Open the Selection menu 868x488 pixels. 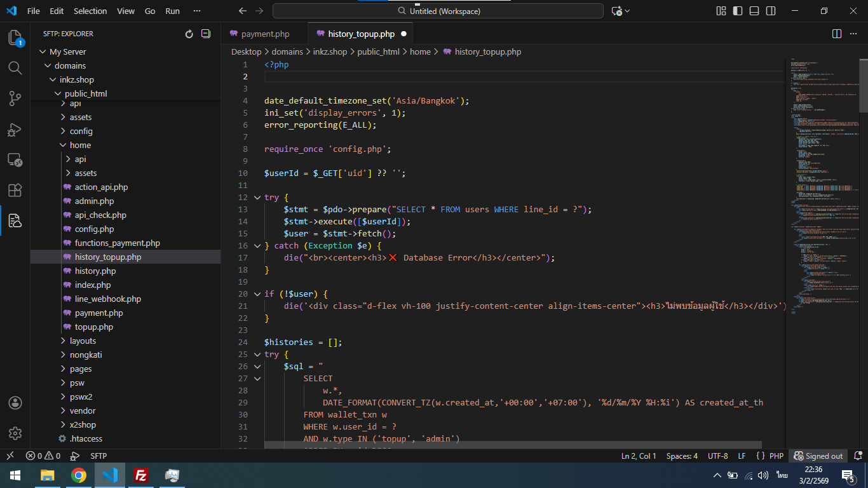[x=90, y=11]
